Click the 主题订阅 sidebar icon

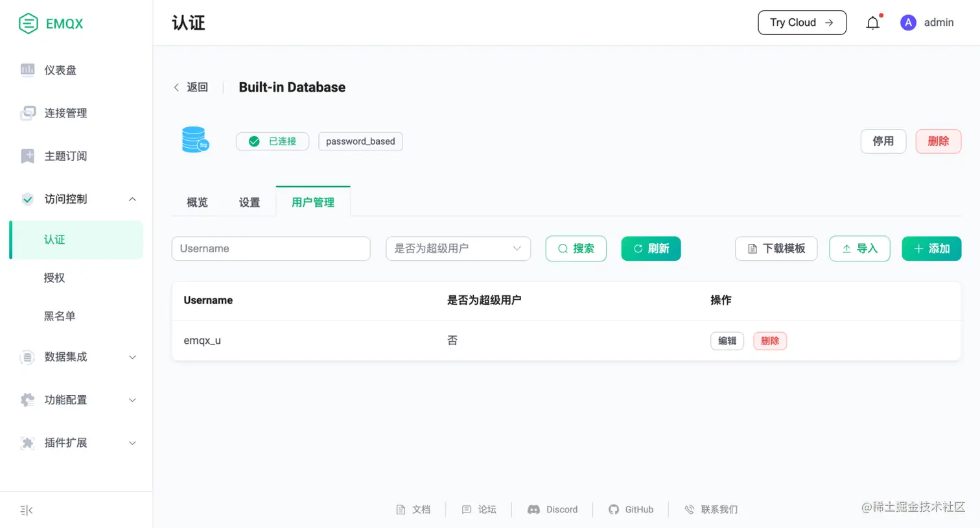(27, 156)
